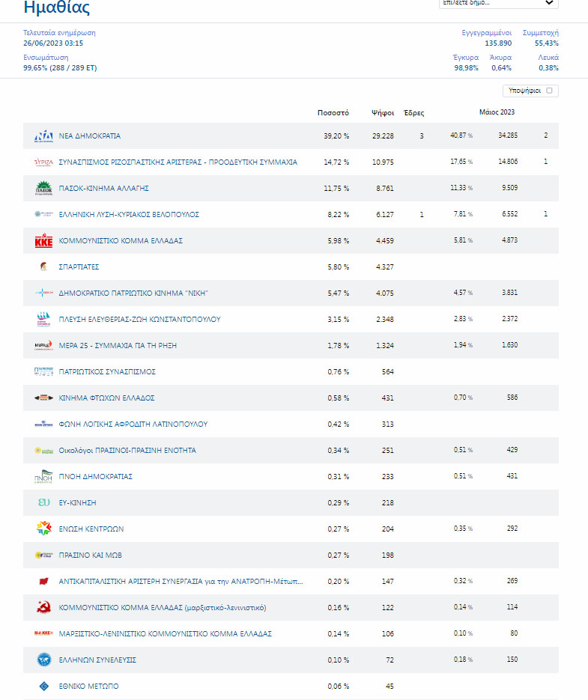Image resolution: width=588 pixels, height=700 pixels.
Task: Click the red ΚΚΕ party logo
Action: tap(43, 241)
